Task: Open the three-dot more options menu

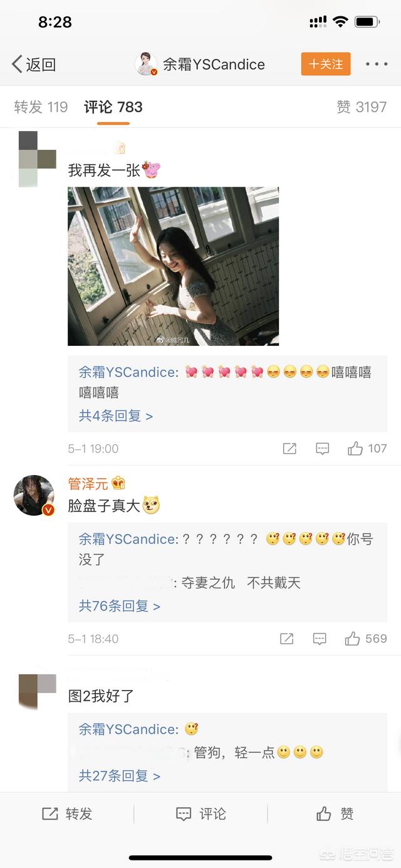Action: (x=377, y=64)
